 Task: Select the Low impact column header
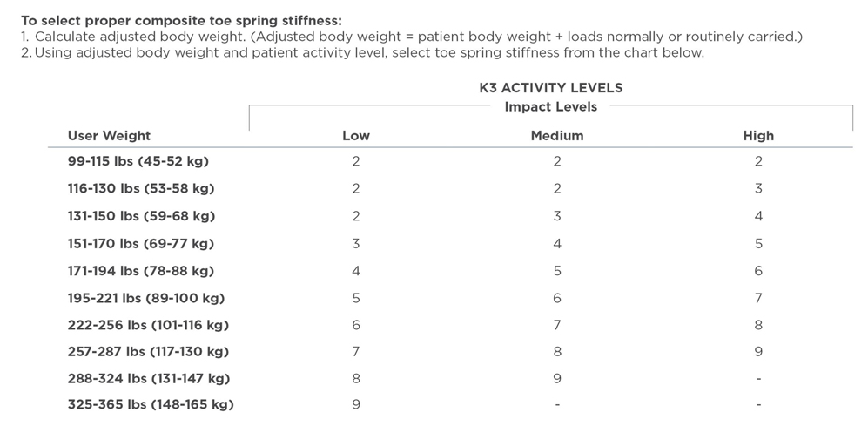[x=355, y=136]
